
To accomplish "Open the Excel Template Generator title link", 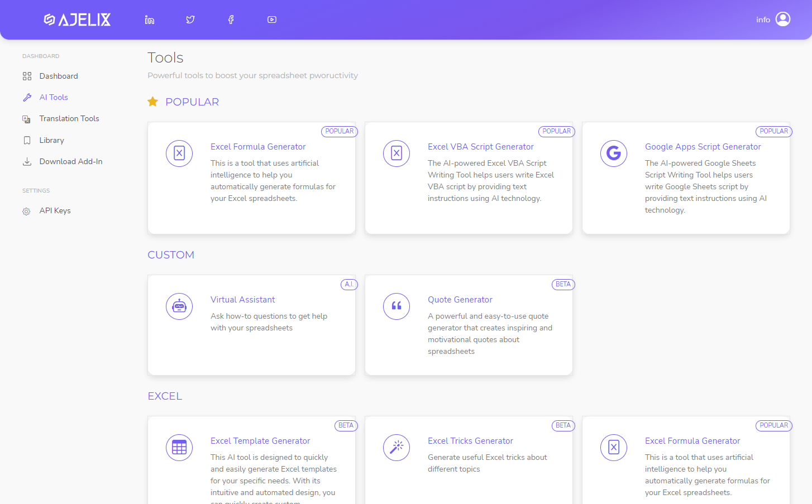I will (x=260, y=441).
